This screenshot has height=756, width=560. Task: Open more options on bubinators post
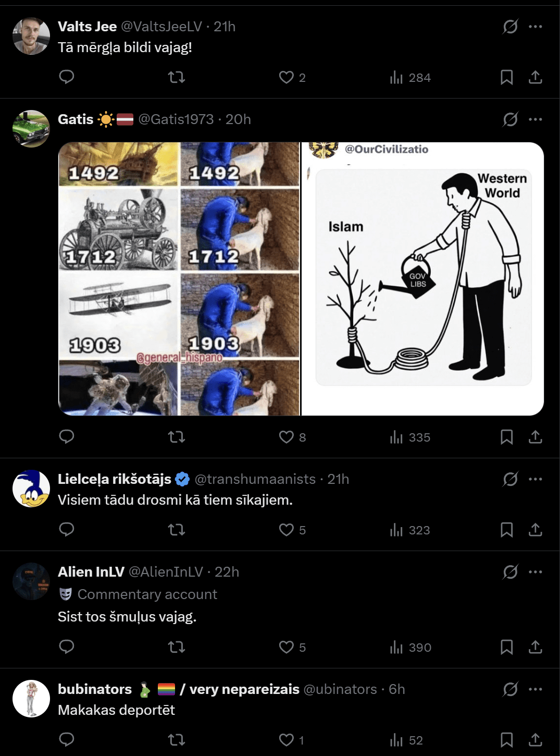536,689
